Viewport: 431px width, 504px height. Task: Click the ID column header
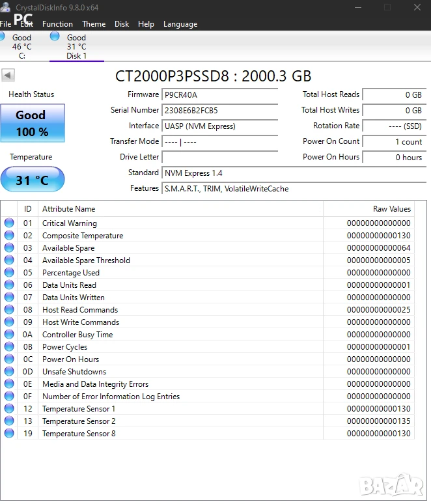point(27,209)
